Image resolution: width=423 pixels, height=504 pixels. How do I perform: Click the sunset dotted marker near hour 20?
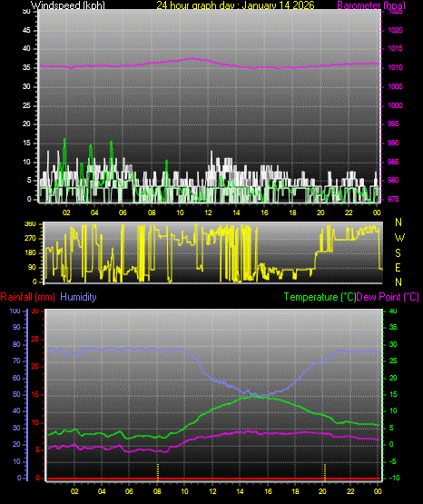(x=325, y=472)
